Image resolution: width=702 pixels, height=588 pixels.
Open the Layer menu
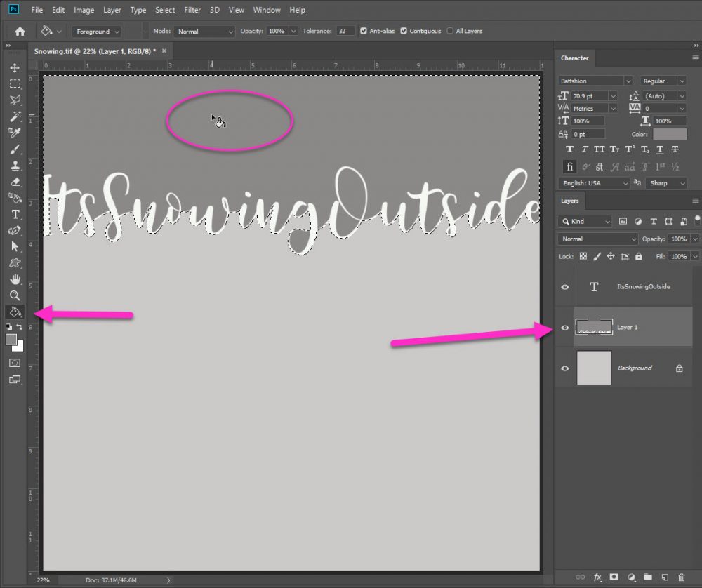coord(112,11)
